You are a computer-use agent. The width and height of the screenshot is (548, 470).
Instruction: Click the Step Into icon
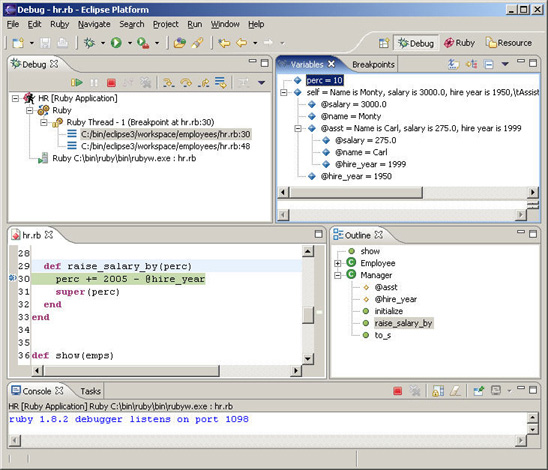tap(169, 83)
